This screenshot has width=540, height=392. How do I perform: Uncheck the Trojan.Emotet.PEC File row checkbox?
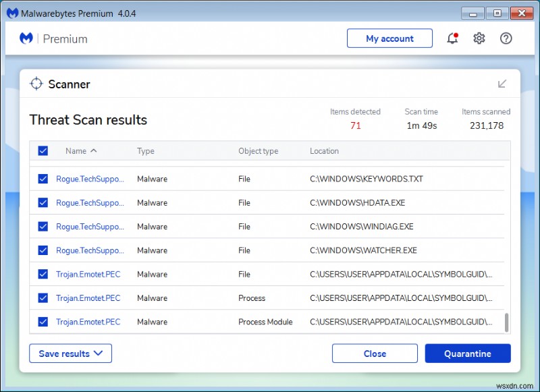pos(43,274)
